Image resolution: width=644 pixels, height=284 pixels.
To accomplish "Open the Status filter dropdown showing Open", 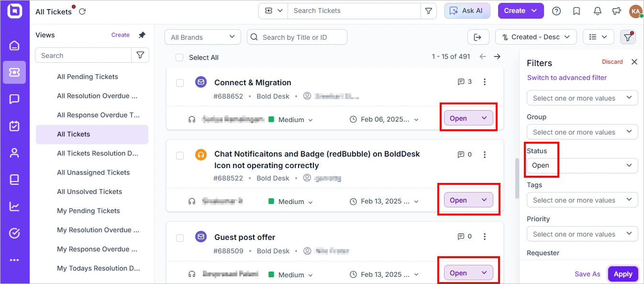I will point(582,165).
